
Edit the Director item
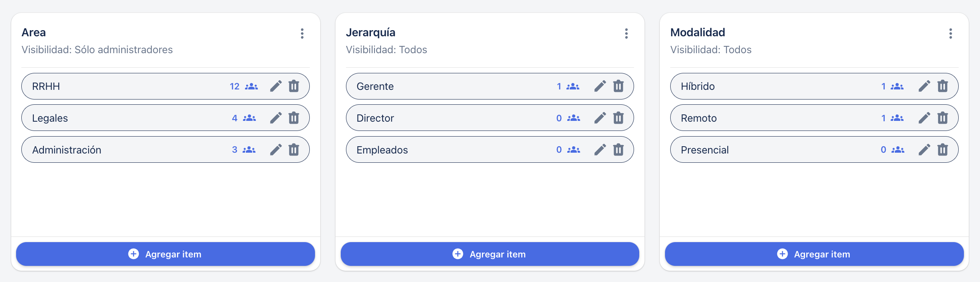tap(600, 118)
